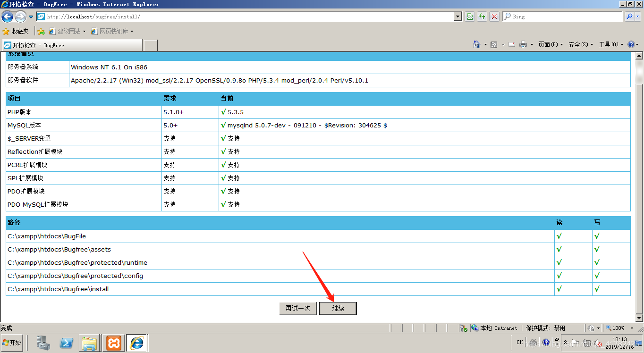Image resolution: width=644 pixels, height=353 pixels.
Task: Show hidden tray icons arrow
Action: click(566, 343)
